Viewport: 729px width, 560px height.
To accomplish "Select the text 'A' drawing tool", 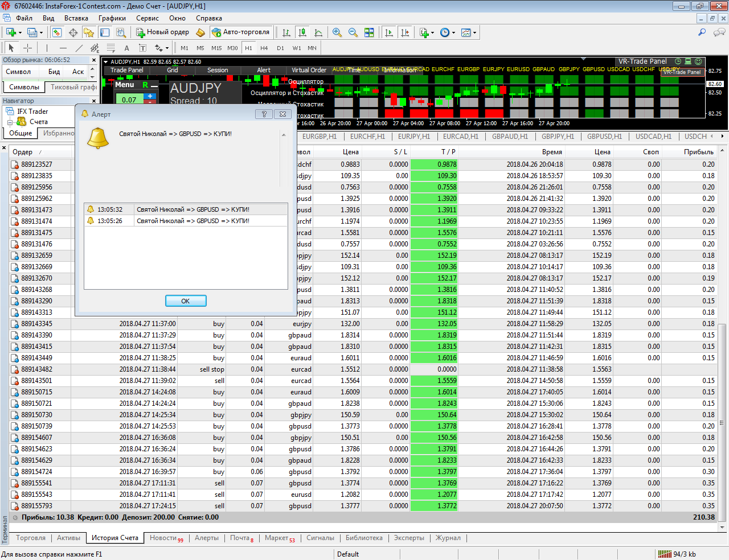I will (126, 48).
